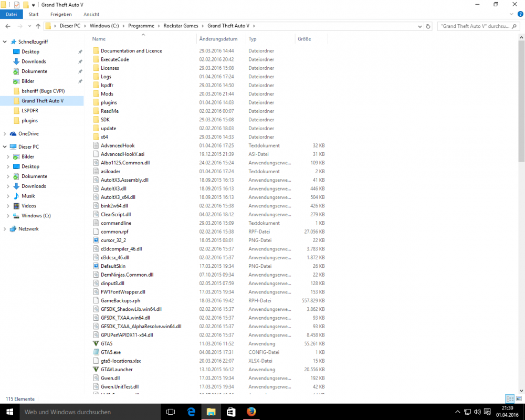Screen dimensions: 525x420
Task: Open the GTA5 application icon
Action: click(96, 344)
